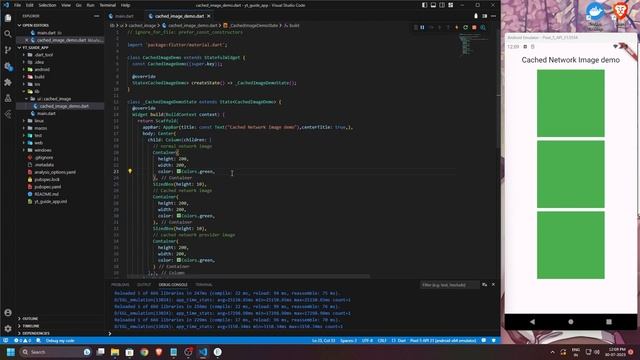Screen dimensions: 640x360
Task: Open the Help menu
Action: pos(125,5)
